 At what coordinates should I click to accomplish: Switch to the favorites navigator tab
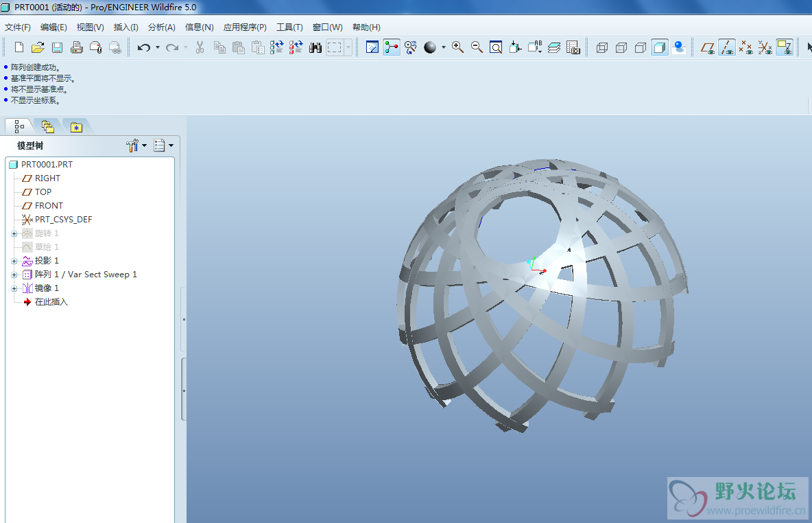(77, 126)
